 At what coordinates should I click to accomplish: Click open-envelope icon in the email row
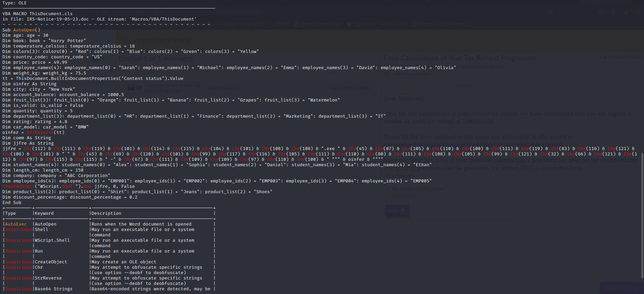point(131,88)
